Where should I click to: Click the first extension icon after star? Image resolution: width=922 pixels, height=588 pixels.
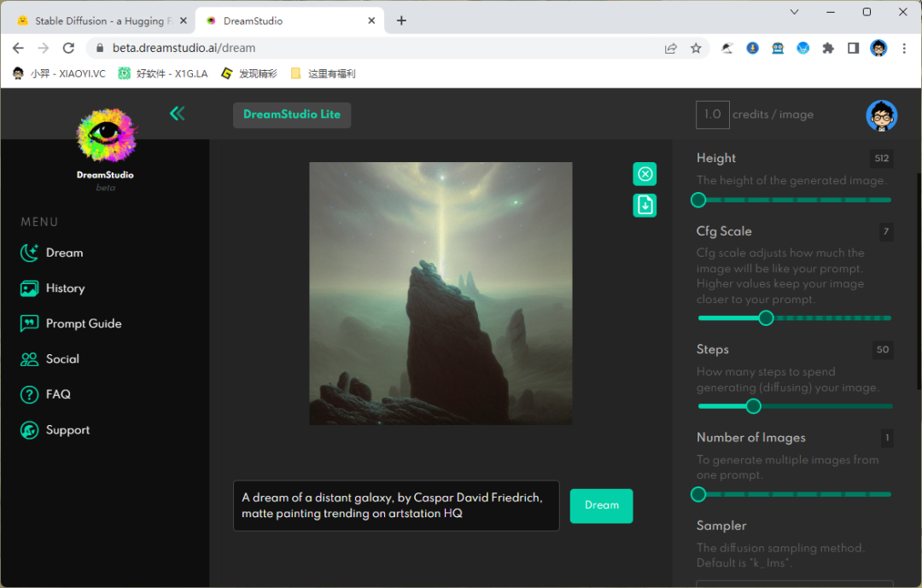tap(727, 48)
